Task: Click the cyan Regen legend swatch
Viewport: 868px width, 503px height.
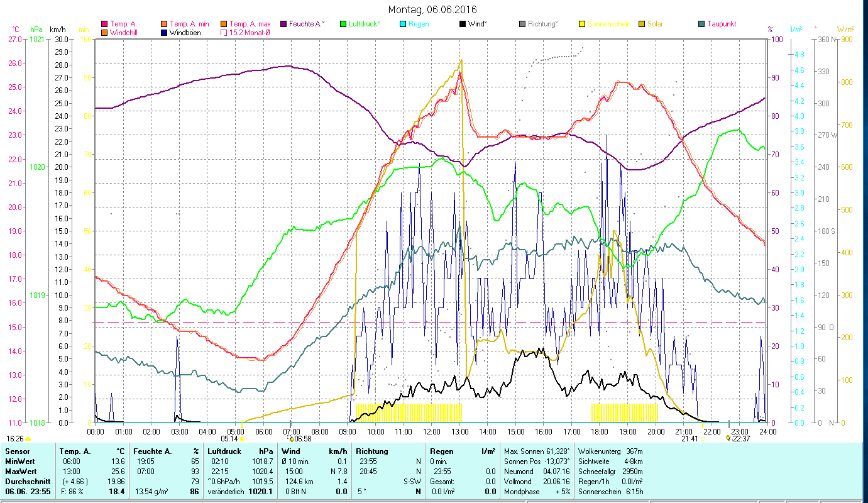Action: coord(402,25)
